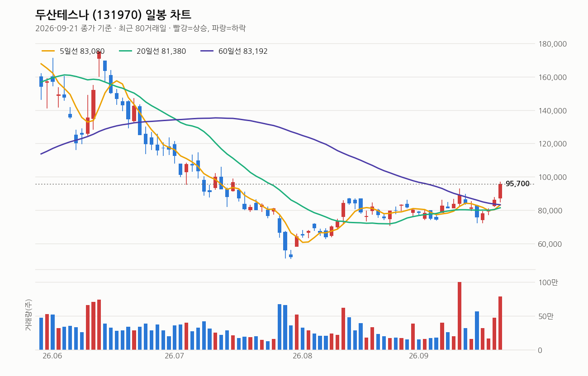This screenshot has height=376, width=588.
Task: Click the 60,000 price axis label
Action: [550, 244]
